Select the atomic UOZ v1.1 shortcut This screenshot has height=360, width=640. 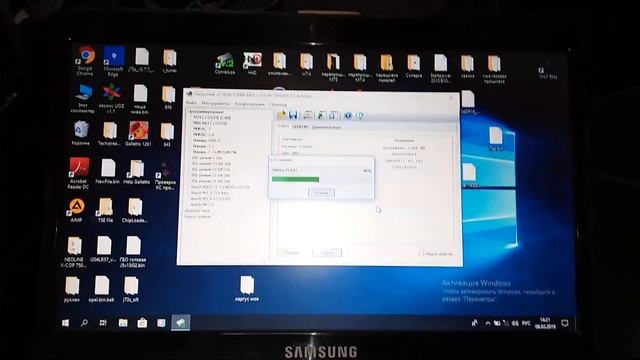point(111,98)
